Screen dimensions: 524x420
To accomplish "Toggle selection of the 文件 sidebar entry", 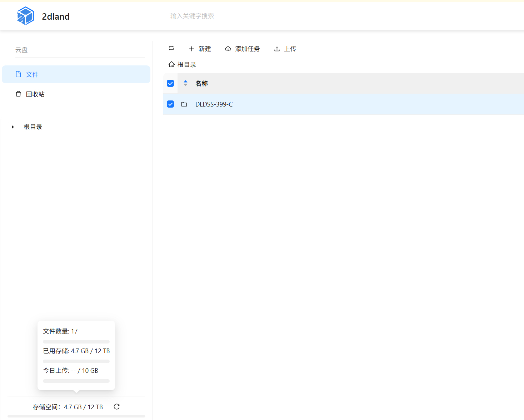I will (32, 74).
